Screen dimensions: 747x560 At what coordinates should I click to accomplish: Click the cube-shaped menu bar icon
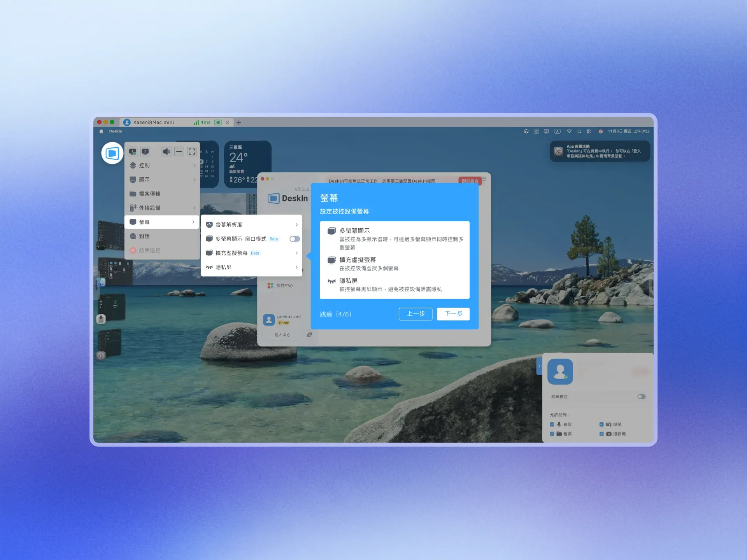526,131
